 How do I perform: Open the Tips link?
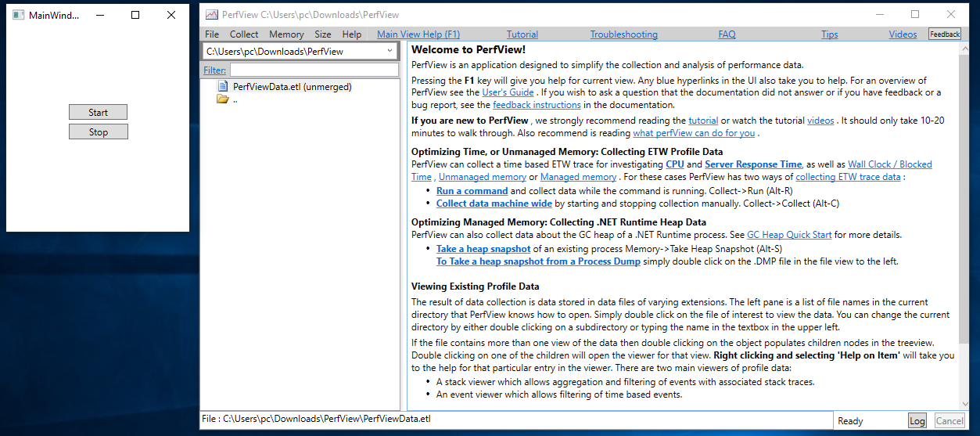point(830,34)
